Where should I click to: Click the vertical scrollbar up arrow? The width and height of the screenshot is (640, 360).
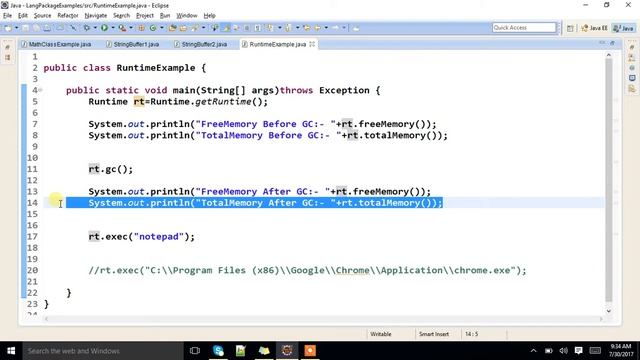point(609,55)
